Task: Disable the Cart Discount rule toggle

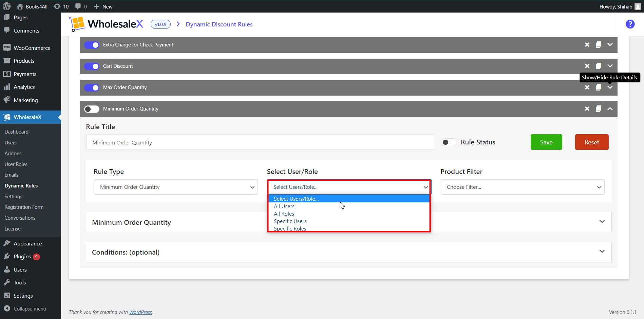Action: click(x=92, y=66)
